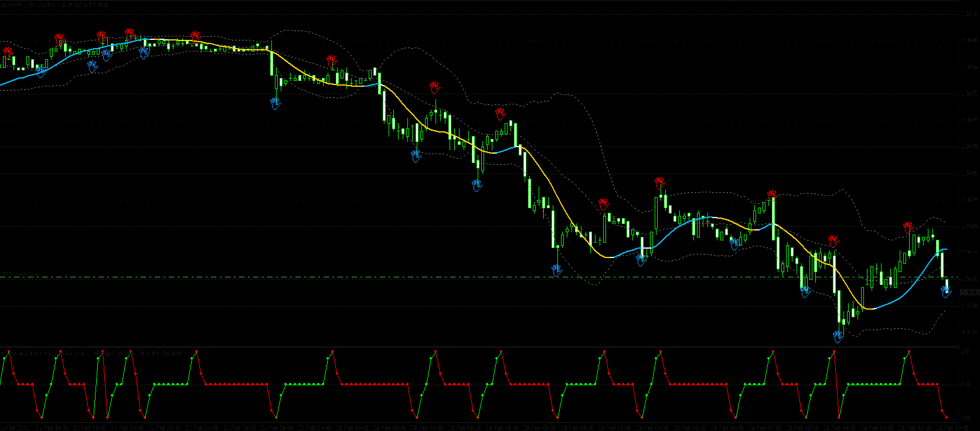
Task: Select the green dash-dot horizontal level line
Action: tap(479, 277)
